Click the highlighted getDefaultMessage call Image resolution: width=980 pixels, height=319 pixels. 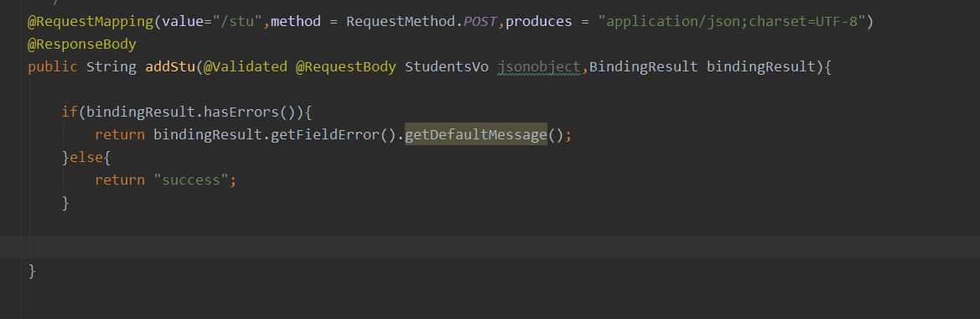(x=476, y=135)
